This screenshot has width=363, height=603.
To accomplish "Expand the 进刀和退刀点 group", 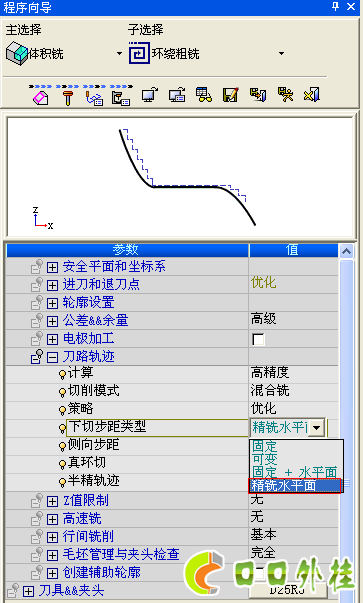I will coord(52,285).
